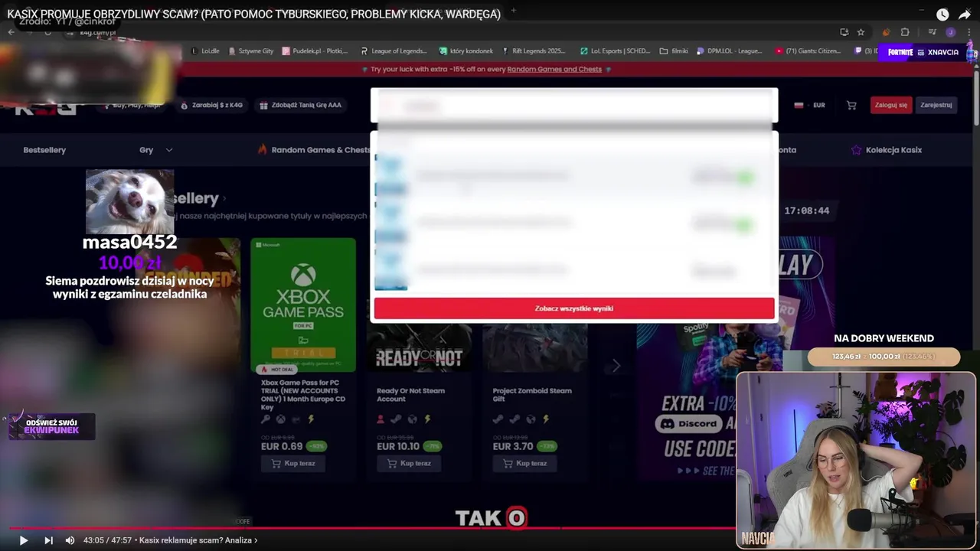Screen dimensions: 980x551
Task: Open 'Project Zomboid Steam Gift' title
Action: pyautogui.click(x=532, y=395)
